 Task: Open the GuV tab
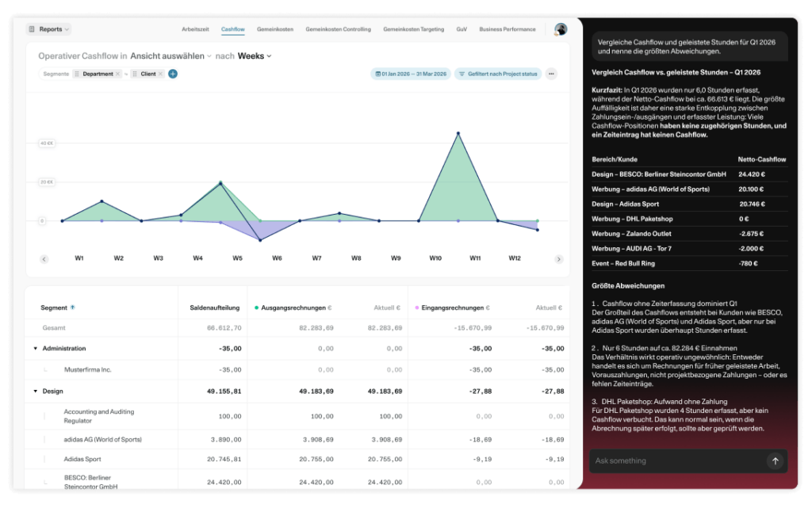pos(462,29)
